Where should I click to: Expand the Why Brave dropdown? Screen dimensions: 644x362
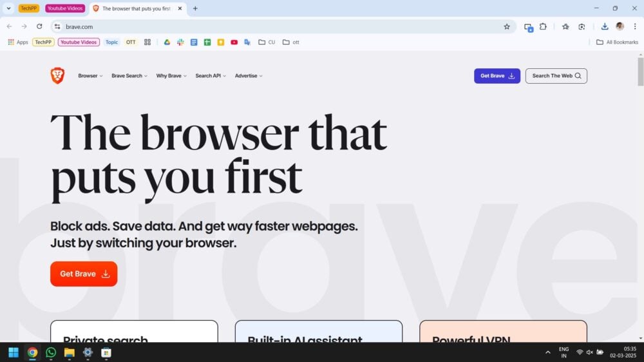(171, 76)
